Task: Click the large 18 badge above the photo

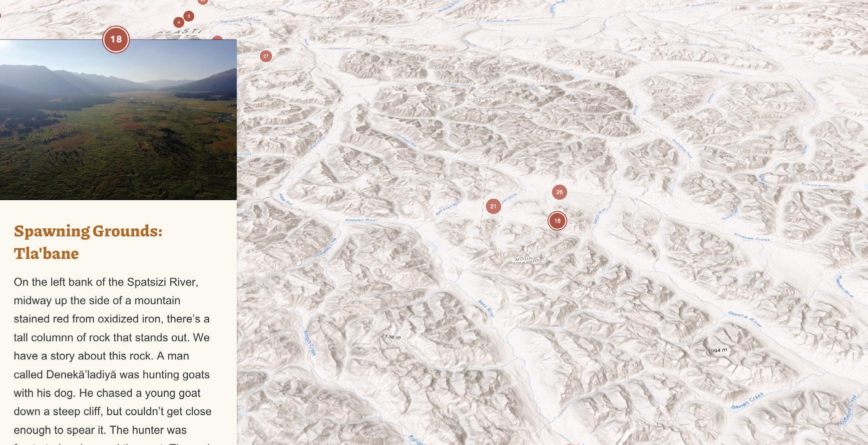Action: [116, 39]
